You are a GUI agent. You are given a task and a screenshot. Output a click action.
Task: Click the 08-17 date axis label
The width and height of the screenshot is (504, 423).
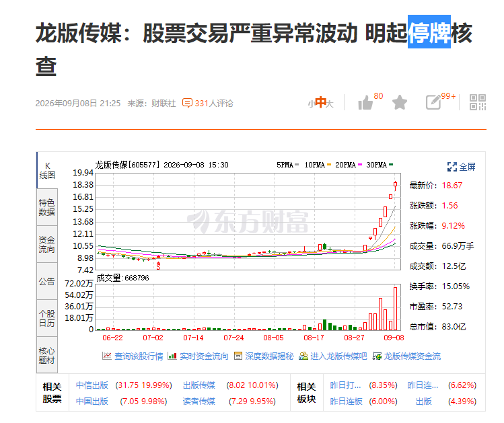pyautogui.click(x=314, y=338)
